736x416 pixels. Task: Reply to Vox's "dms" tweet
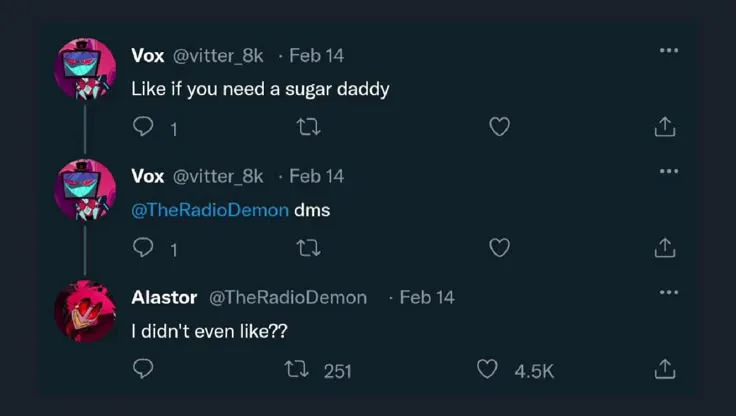coord(142,247)
